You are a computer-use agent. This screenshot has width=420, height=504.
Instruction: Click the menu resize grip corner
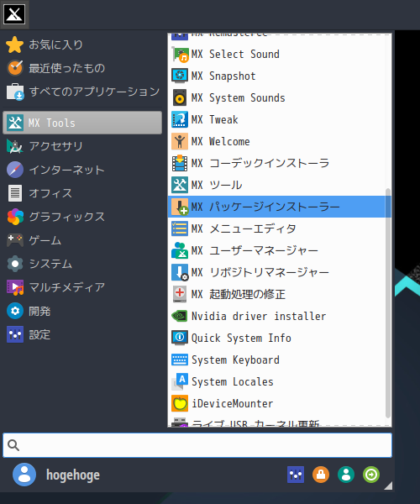[388, 486]
